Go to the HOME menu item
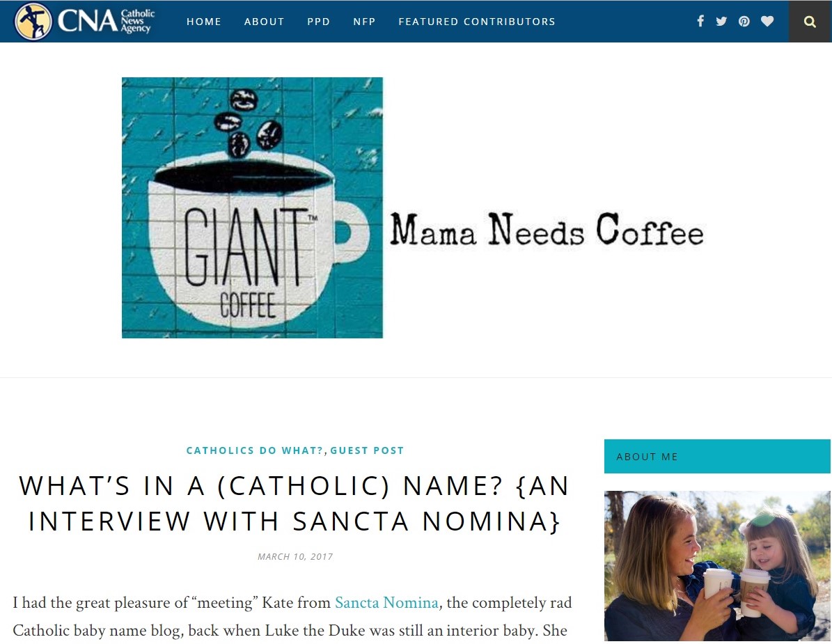Image resolution: width=832 pixels, height=644 pixels. pos(204,22)
